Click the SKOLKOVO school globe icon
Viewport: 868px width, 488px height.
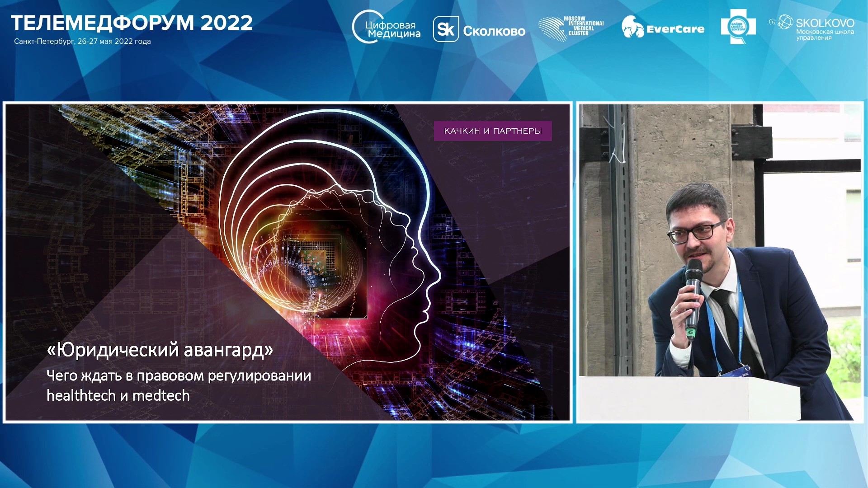[785, 22]
